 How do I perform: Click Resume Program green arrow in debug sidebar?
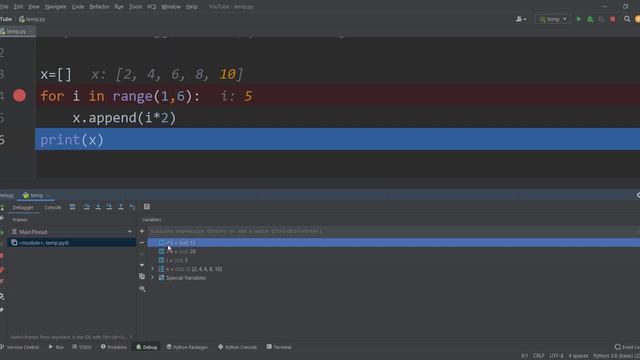coord(2,232)
